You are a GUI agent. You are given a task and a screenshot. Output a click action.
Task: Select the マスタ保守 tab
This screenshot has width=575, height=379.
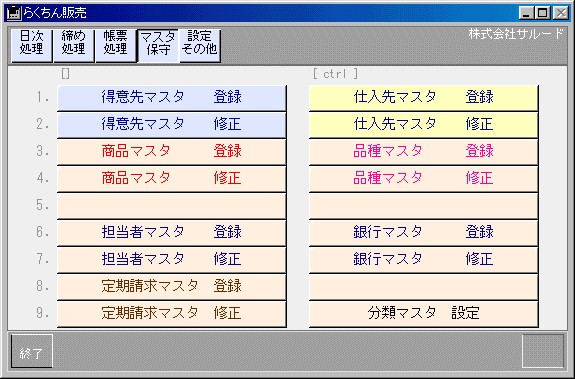pyautogui.click(x=158, y=46)
